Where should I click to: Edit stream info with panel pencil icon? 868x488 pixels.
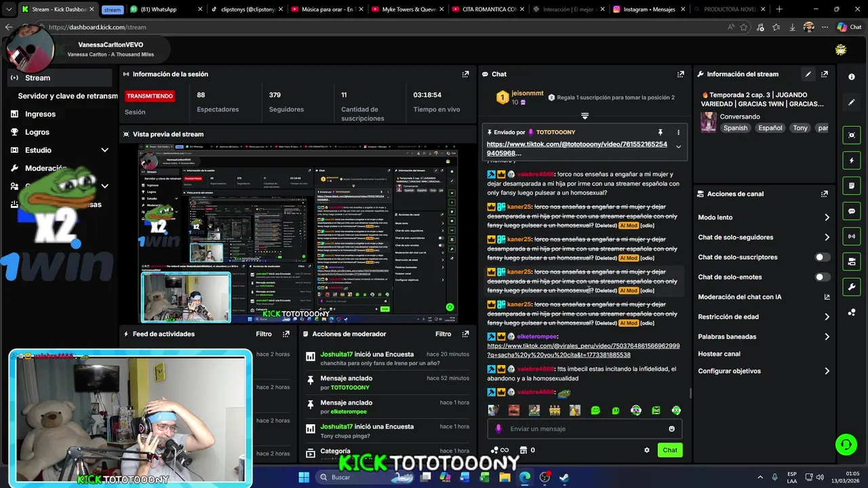(808, 74)
